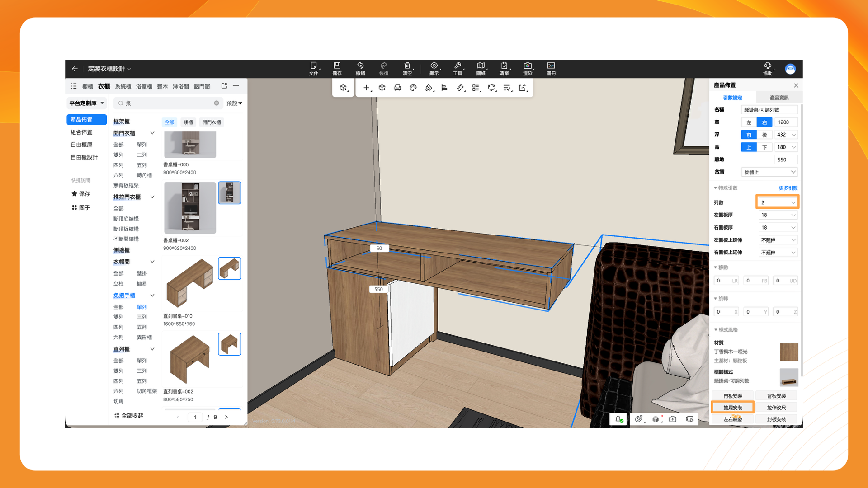This screenshot has width=868, height=488.
Task: Open the 清單 checklist icon
Action: pos(504,68)
